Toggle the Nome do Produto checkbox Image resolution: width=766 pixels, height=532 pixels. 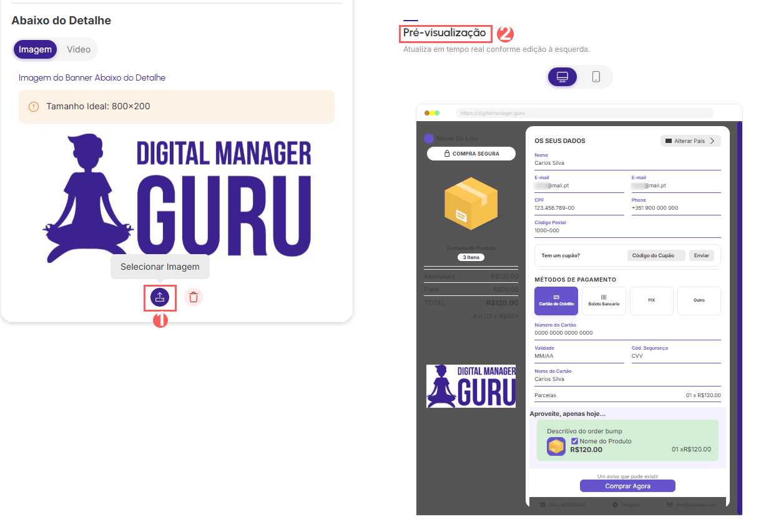[574, 441]
